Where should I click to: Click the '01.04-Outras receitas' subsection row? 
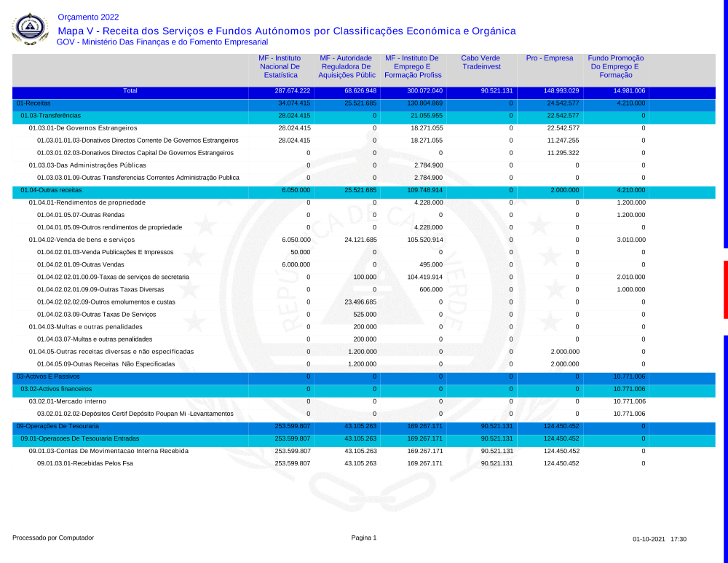(51, 190)
